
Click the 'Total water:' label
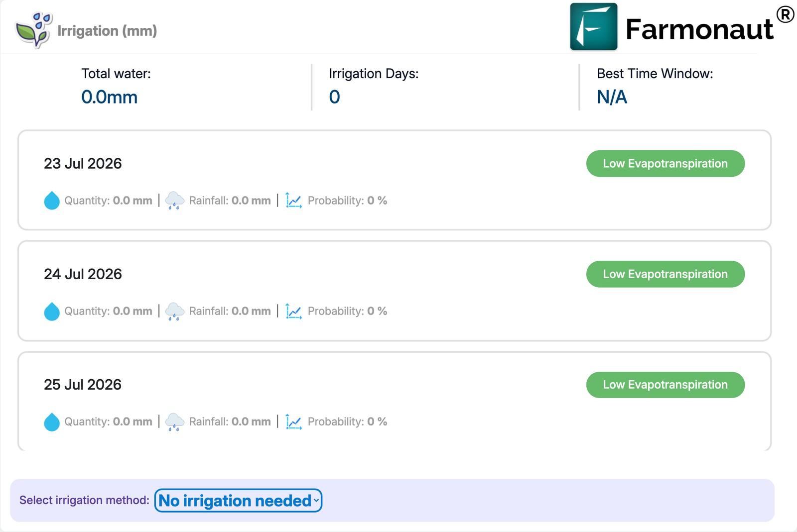(116, 74)
